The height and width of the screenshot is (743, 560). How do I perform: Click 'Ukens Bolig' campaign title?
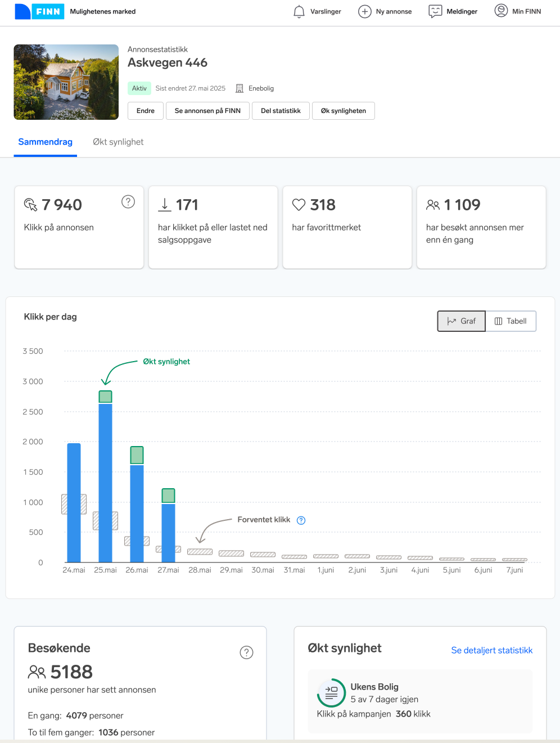click(374, 687)
